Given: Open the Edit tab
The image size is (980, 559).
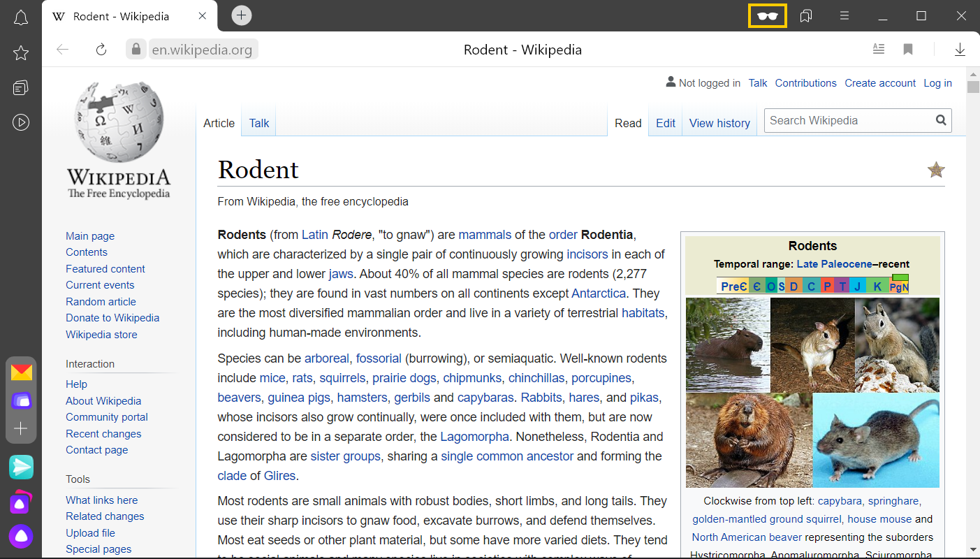Looking at the screenshot, I should click(x=666, y=123).
